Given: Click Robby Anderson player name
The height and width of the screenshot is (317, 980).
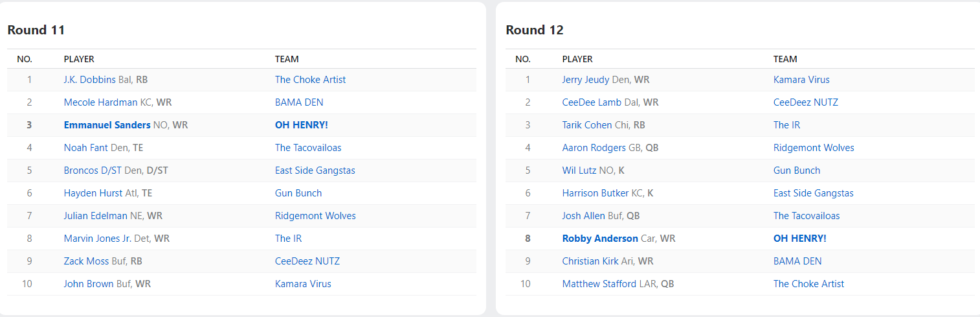Looking at the screenshot, I should [600, 239].
